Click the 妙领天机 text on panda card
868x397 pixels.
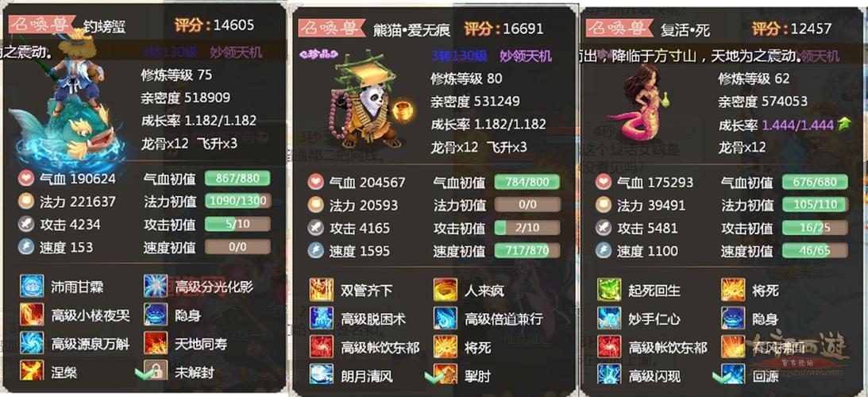pyautogui.click(x=526, y=56)
